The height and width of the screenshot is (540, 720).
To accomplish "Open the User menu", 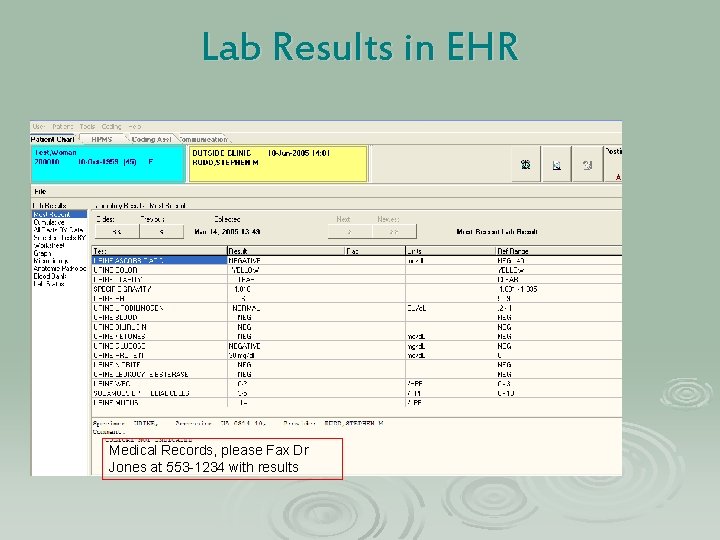I will (39, 126).
